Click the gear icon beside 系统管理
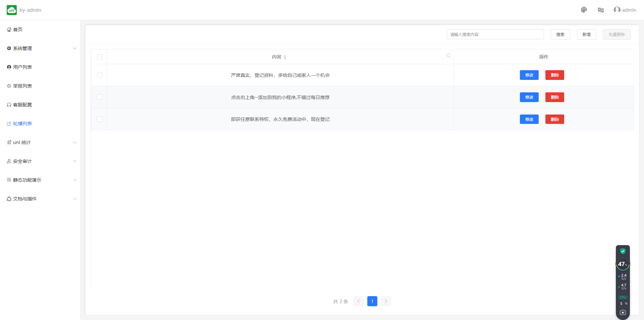The width and height of the screenshot is (644, 320). pos(9,48)
